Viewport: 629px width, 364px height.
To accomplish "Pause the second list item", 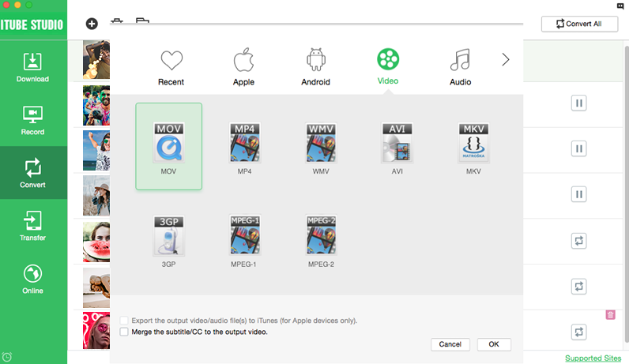I will pyautogui.click(x=579, y=103).
